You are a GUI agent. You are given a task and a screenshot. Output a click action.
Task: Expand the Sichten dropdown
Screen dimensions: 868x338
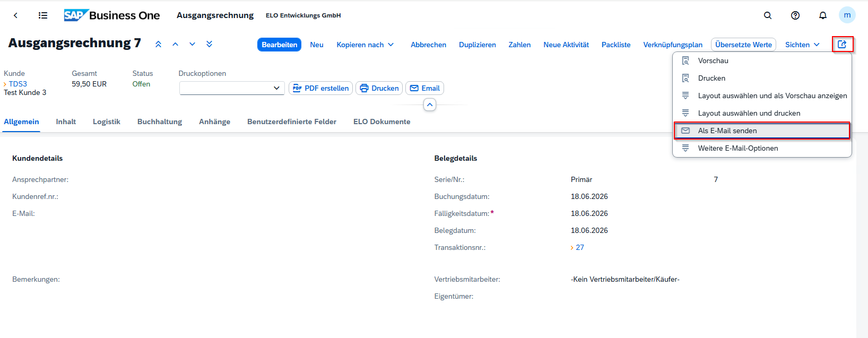pos(802,45)
